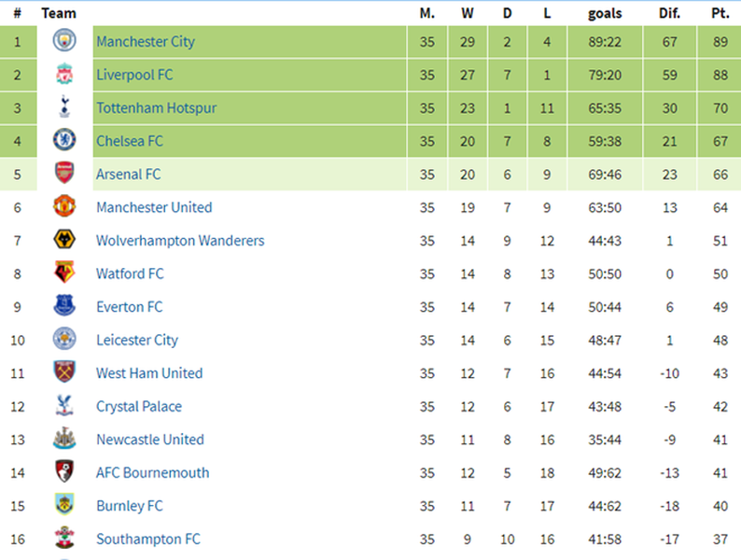Open the Manchester City team link
The image size is (741, 560).
coord(146,41)
